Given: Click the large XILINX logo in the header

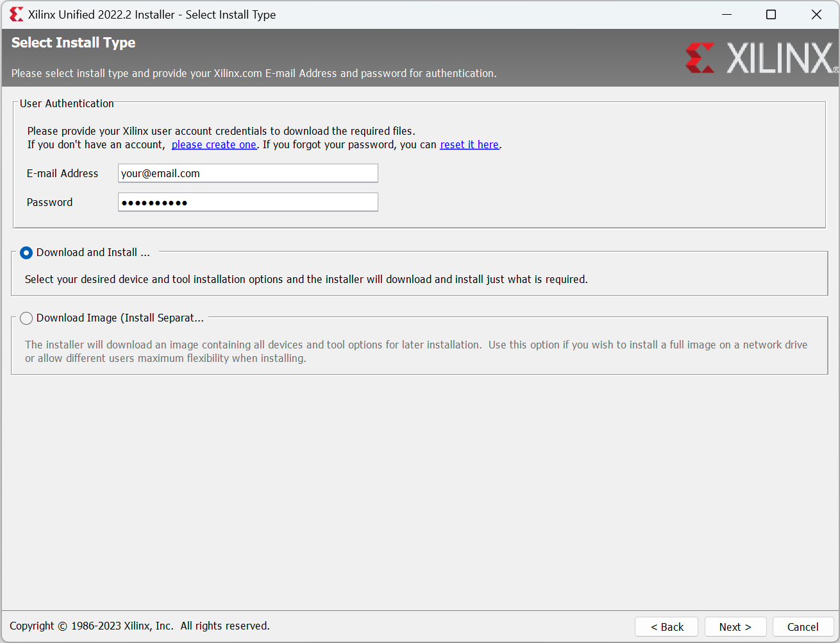Looking at the screenshot, I should pyautogui.click(x=761, y=58).
